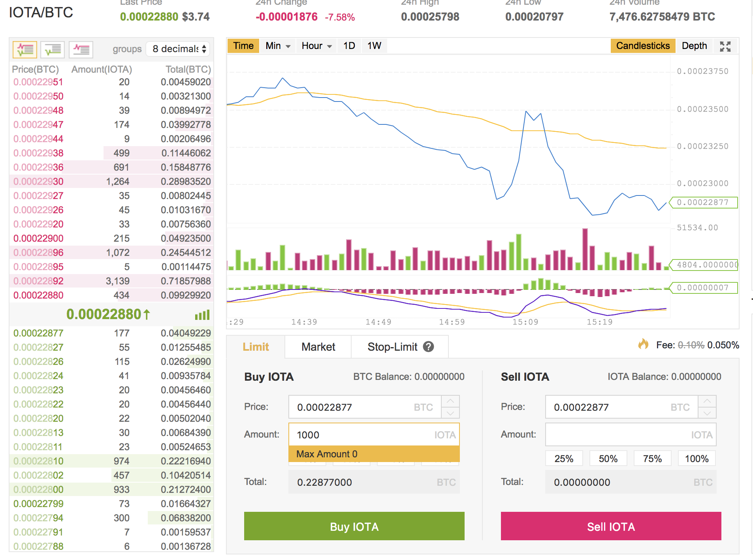The height and width of the screenshot is (560, 753).
Task: Click the IOTA/BTC pair title
Action: coord(41,13)
